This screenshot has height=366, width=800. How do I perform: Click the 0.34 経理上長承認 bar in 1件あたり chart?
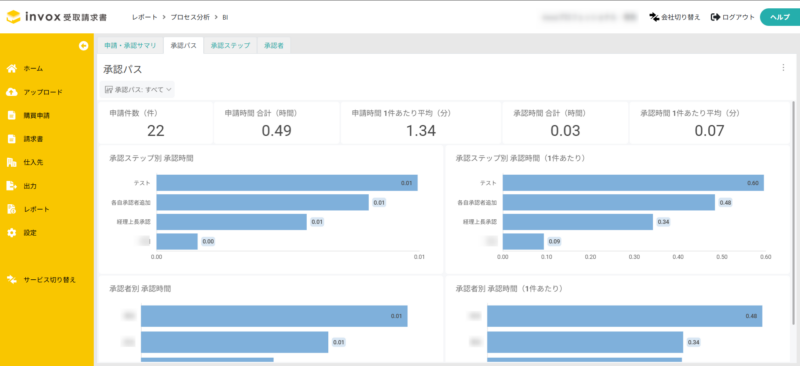(578, 222)
